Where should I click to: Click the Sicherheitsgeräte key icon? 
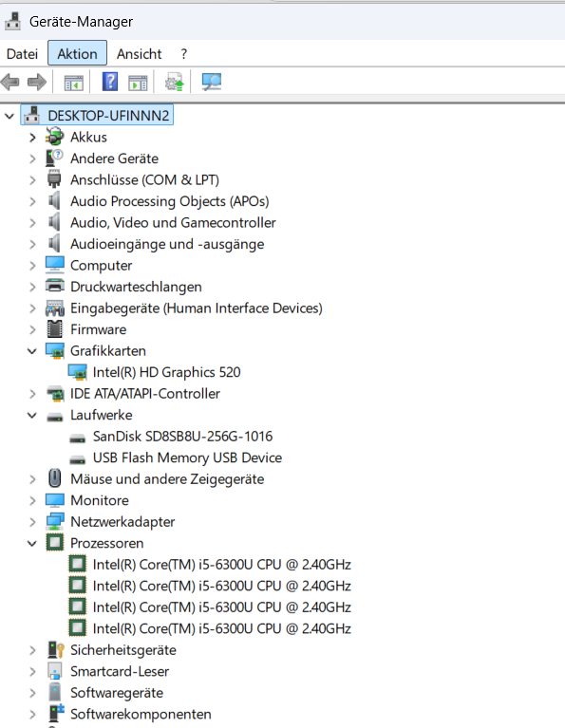point(56,650)
